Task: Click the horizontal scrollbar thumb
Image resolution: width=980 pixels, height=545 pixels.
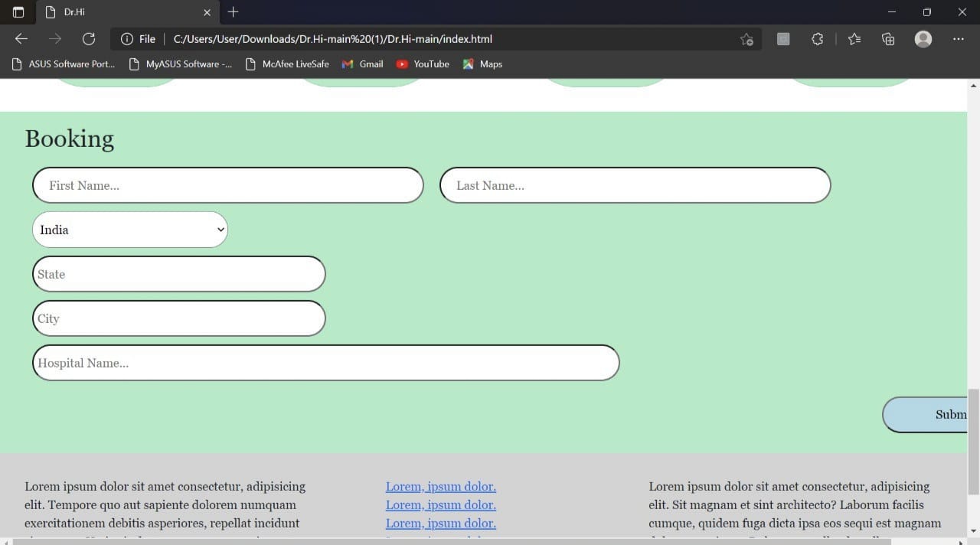Action: click(452, 541)
